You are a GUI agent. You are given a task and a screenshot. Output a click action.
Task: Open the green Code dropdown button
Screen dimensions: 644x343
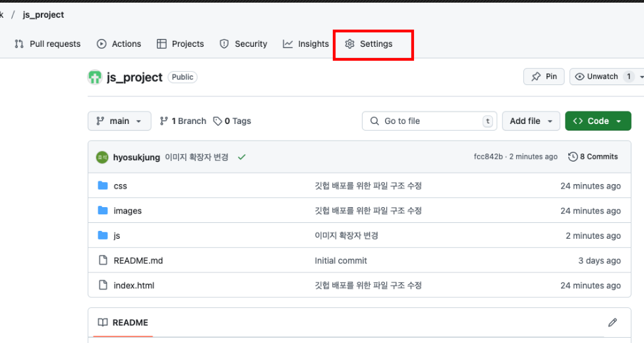pos(598,121)
